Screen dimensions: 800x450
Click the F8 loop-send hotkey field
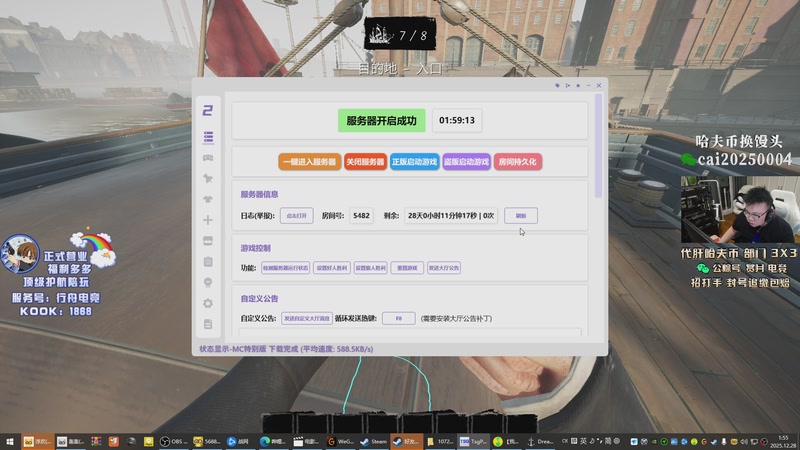[398, 318]
